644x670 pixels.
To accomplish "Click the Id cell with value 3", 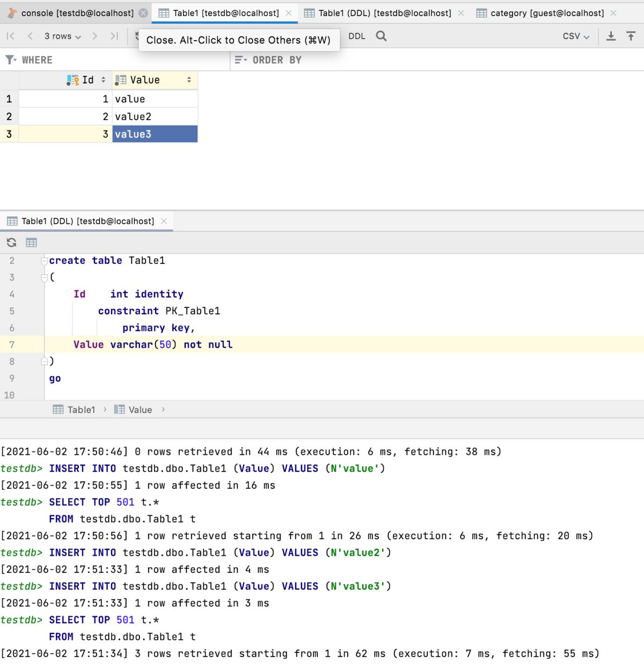I will point(65,134).
